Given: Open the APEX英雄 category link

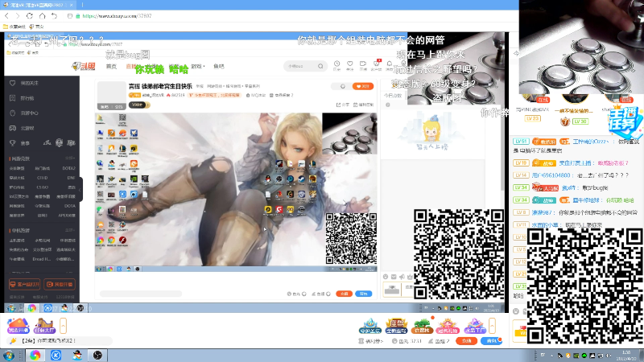Looking at the screenshot, I should pyautogui.click(x=67, y=215).
